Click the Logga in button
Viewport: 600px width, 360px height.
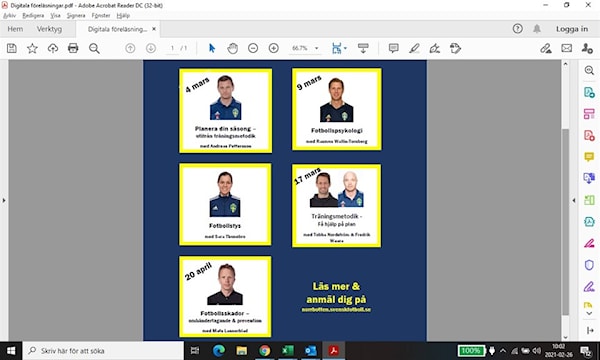click(572, 29)
